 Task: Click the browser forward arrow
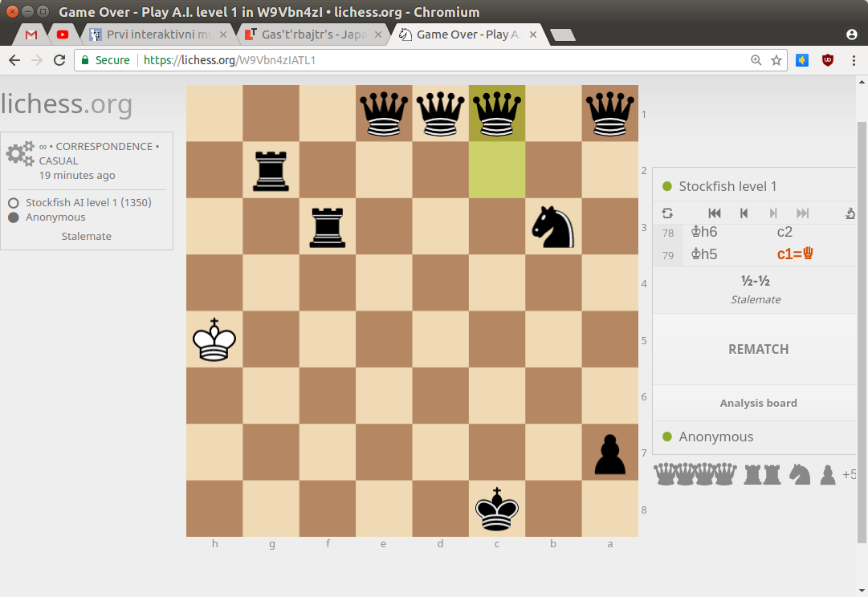37,60
